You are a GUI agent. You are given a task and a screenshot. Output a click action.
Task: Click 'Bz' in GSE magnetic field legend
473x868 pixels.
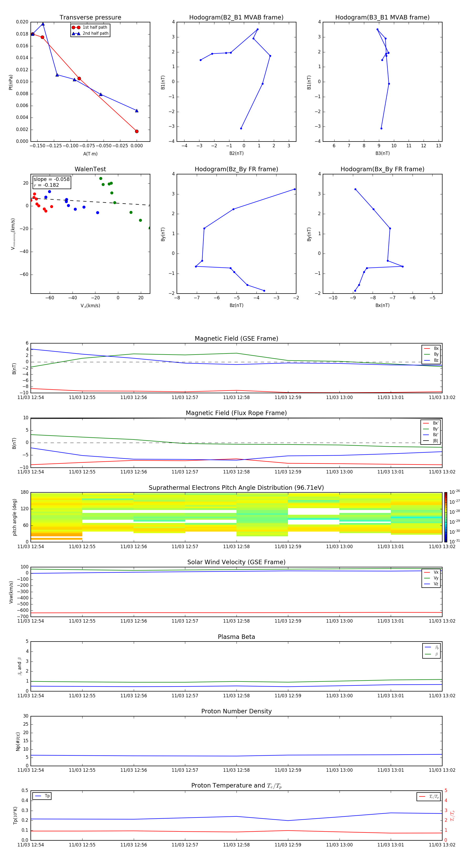tap(436, 361)
